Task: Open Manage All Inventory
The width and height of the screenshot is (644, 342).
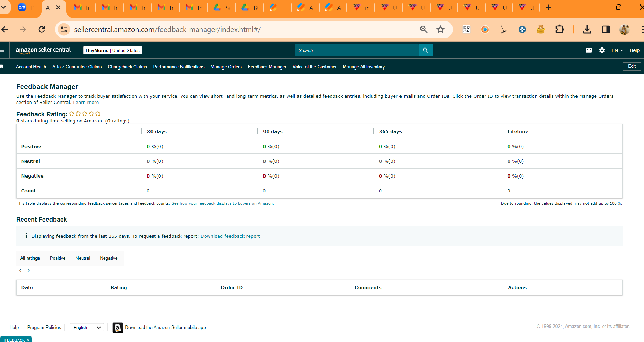Action: tap(364, 67)
